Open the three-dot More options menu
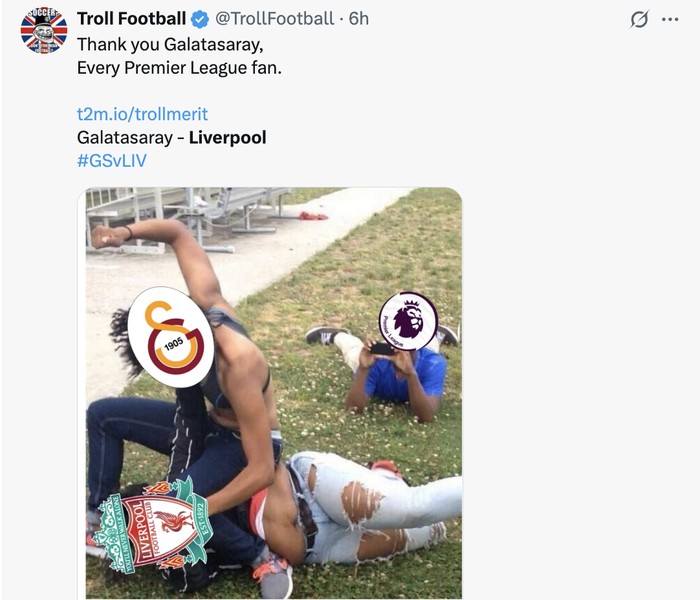 point(670,19)
